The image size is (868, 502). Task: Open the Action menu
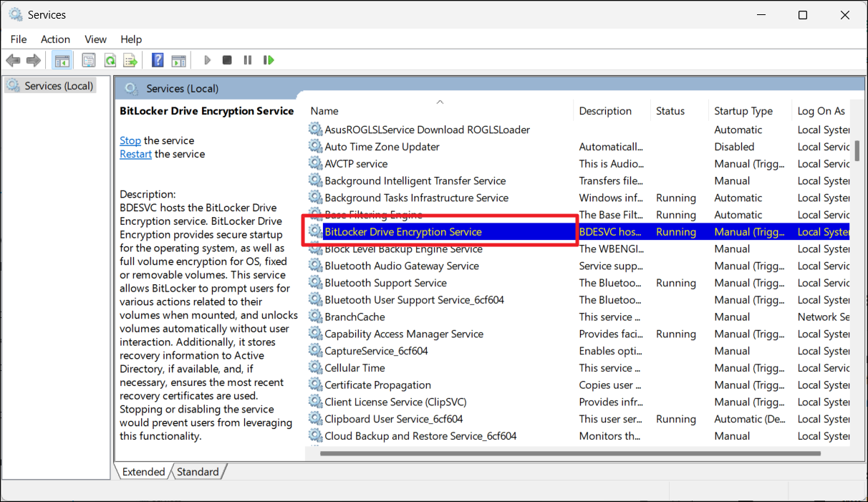[55, 39]
